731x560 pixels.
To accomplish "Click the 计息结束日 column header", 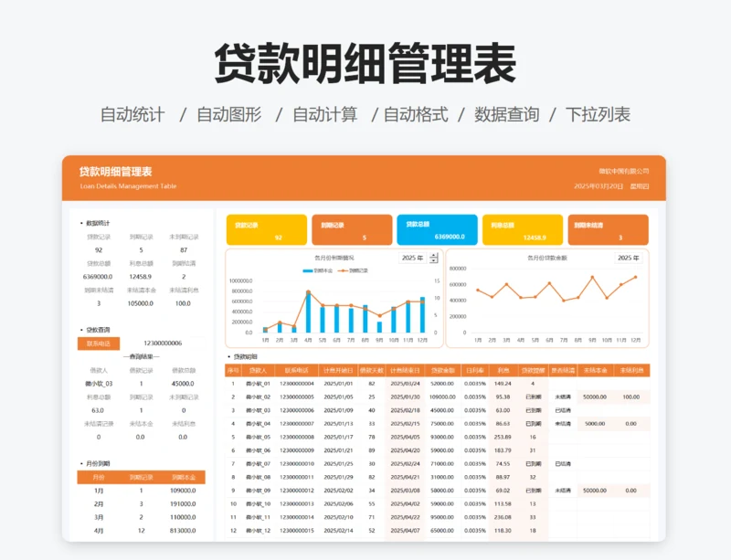I will coord(405,371).
